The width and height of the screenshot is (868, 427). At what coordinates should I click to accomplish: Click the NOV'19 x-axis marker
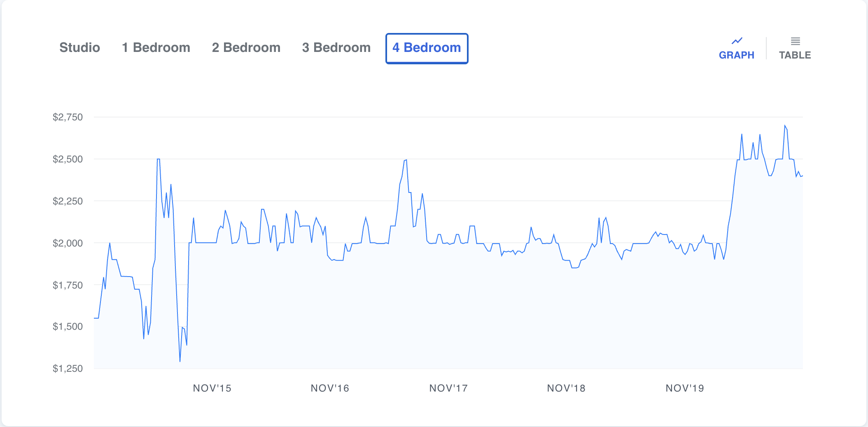click(x=685, y=388)
